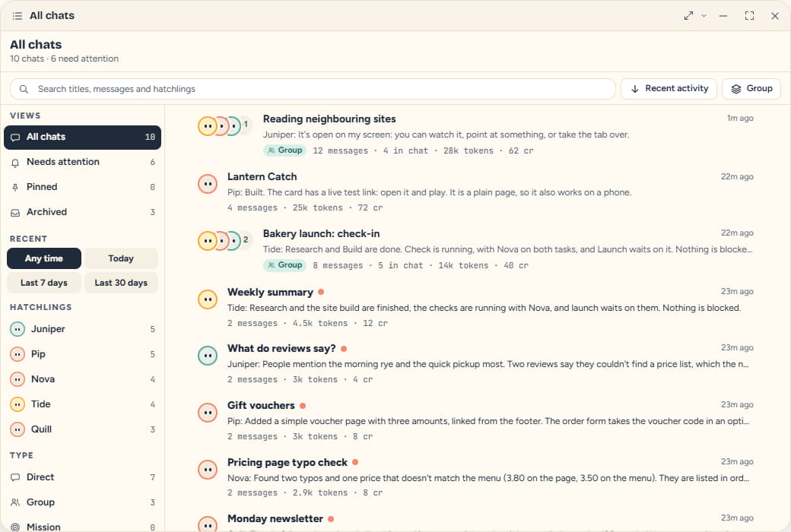Click the target icon beside Mission

[15, 527]
